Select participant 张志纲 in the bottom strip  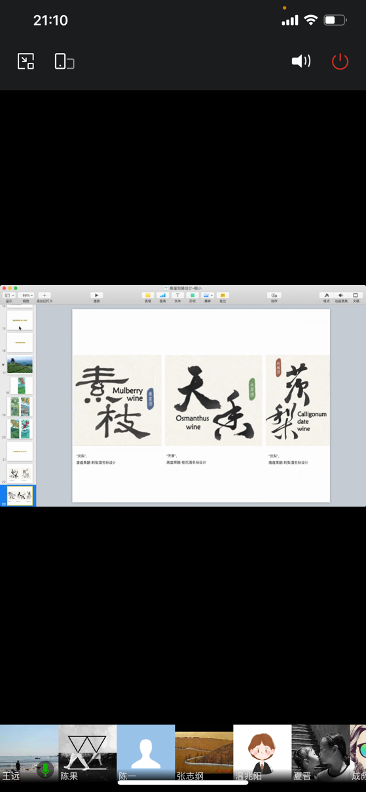204,753
